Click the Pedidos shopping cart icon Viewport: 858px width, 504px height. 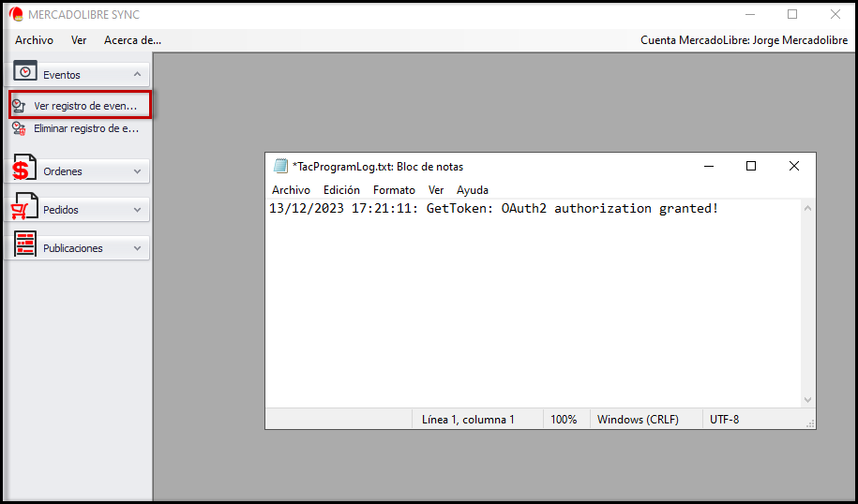point(24,207)
